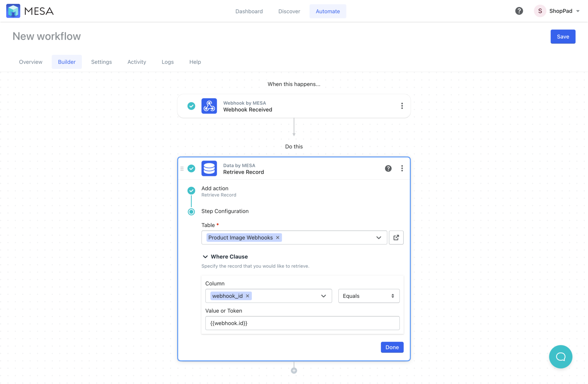Click the help question mark in the top bar
588x384 pixels.
tap(519, 11)
